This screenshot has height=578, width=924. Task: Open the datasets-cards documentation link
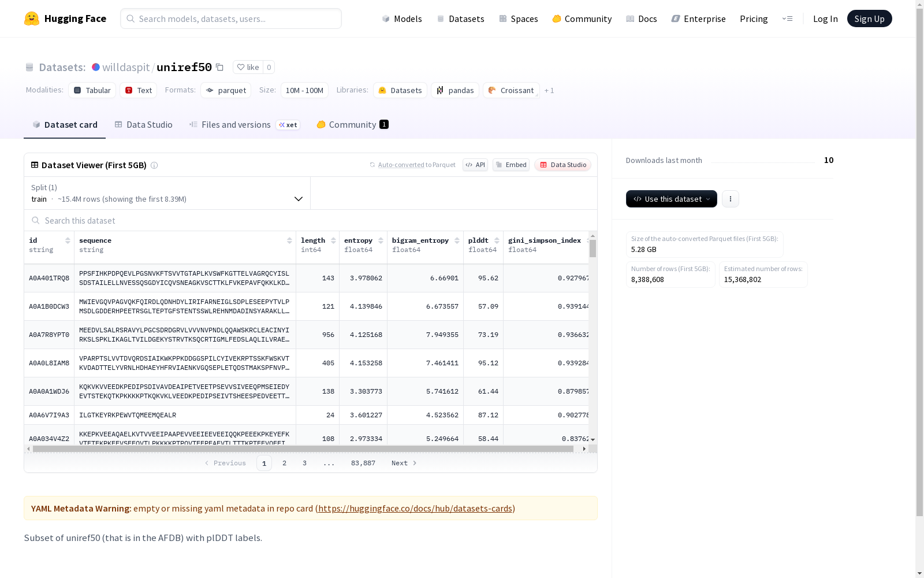pyautogui.click(x=415, y=509)
